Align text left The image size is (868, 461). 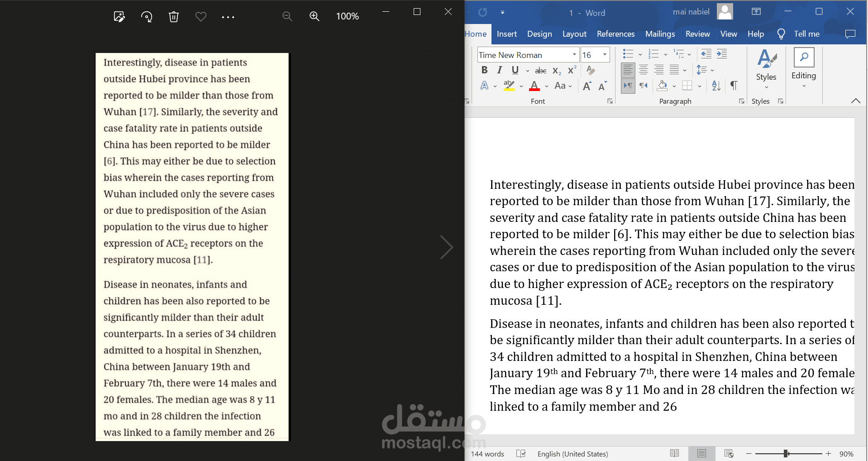tap(628, 70)
